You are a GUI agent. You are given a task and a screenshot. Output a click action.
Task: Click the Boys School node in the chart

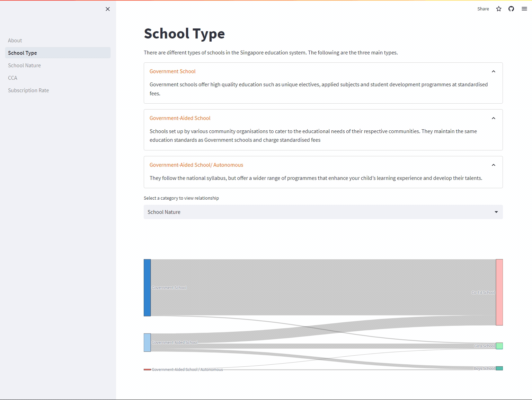499,368
